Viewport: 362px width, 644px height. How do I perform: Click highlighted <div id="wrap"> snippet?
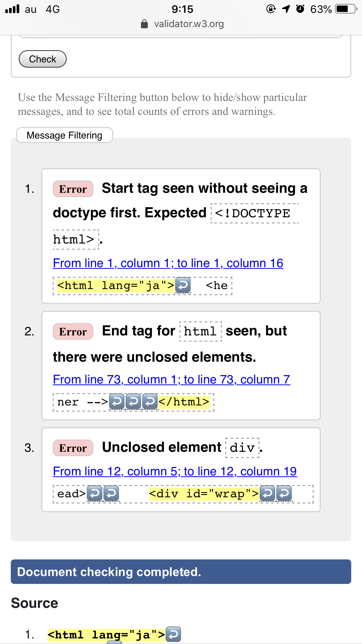(x=204, y=494)
